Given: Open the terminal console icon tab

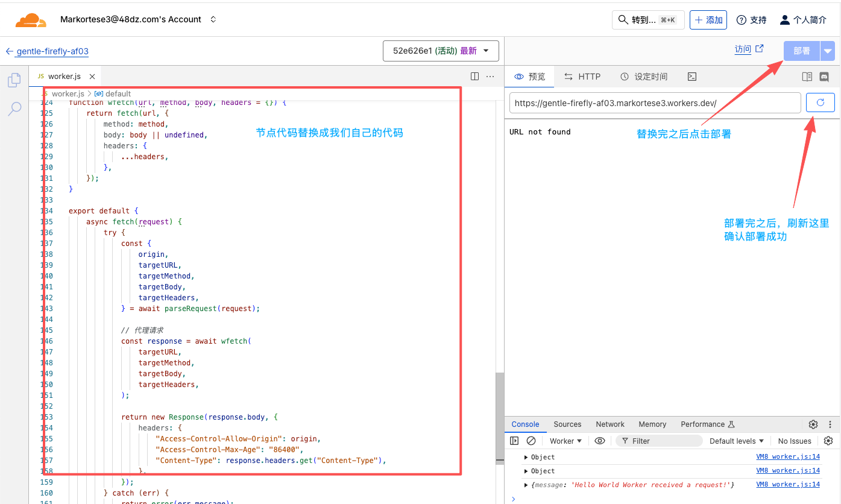Looking at the screenshot, I should pos(692,77).
